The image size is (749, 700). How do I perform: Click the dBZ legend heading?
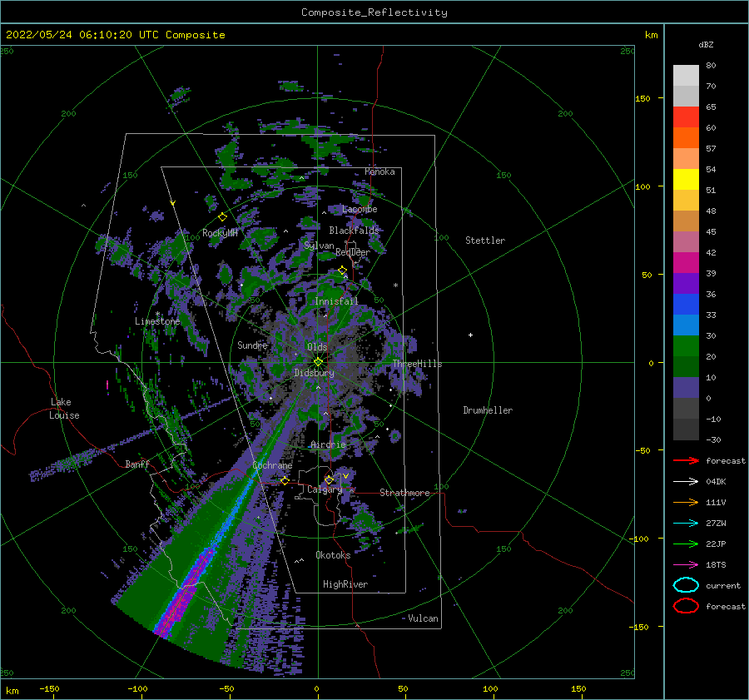(x=706, y=44)
